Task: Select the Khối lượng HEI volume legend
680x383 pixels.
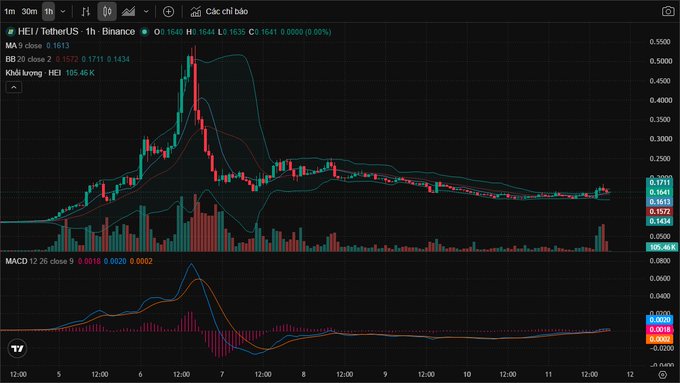Action: tap(33, 73)
